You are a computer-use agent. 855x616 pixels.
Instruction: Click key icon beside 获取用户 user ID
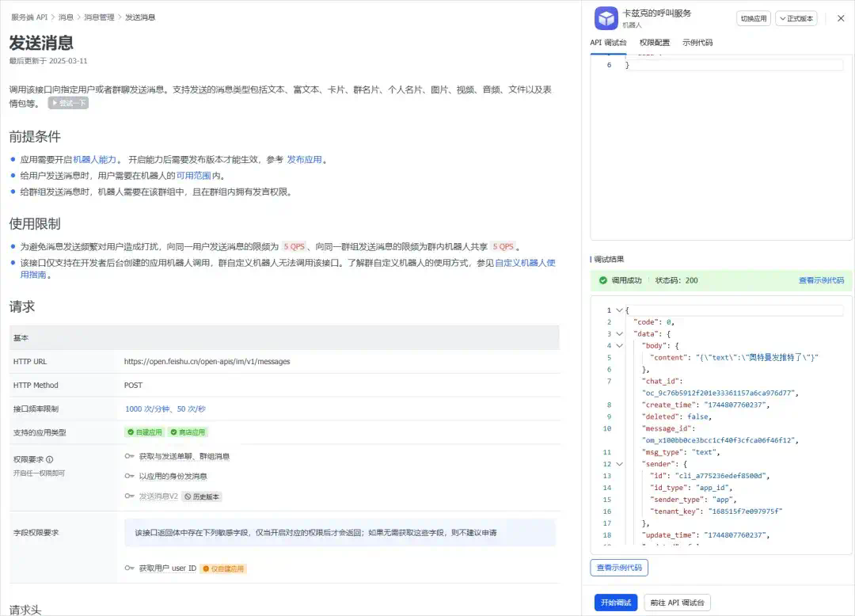click(129, 568)
